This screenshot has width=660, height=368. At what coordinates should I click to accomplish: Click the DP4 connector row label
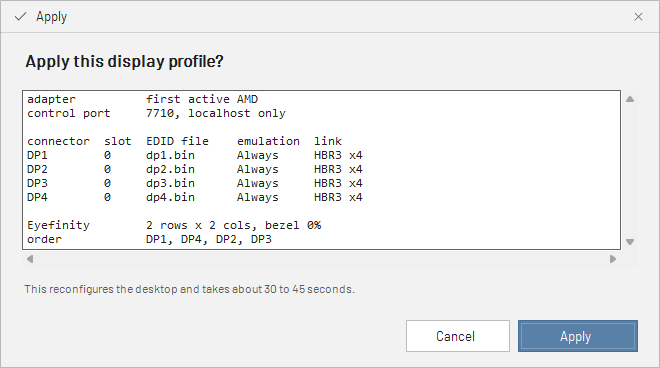[37, 197]
